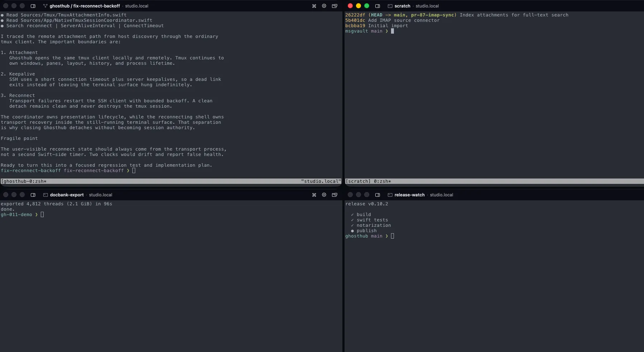
Task: Click 'Read Sources/Tmux/TmuxAttachmentInfo.swift' line
Action: (x=64, y=15)
